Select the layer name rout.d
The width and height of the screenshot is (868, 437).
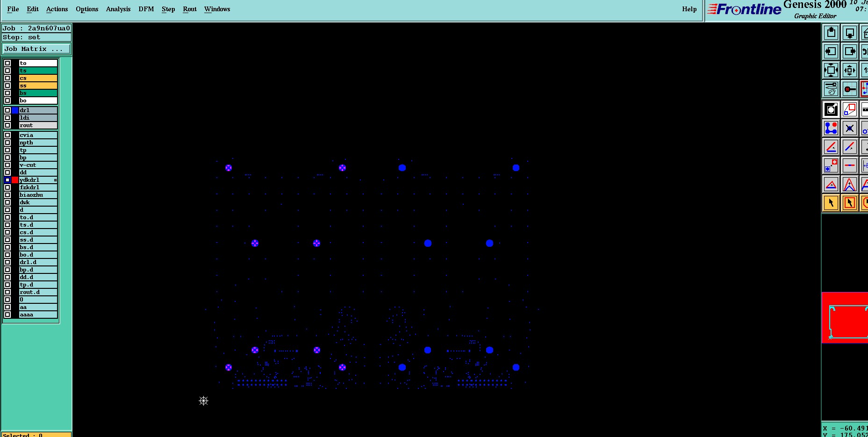coord(38,292)
